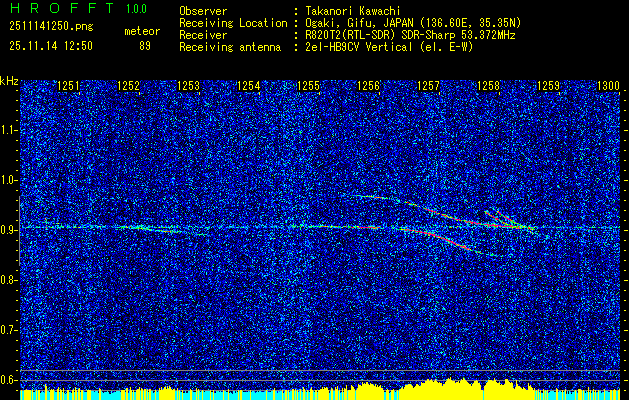Click the 0.9 kHz axis label
The width and height of the screenshot is (629, 400).
[7, 230]
